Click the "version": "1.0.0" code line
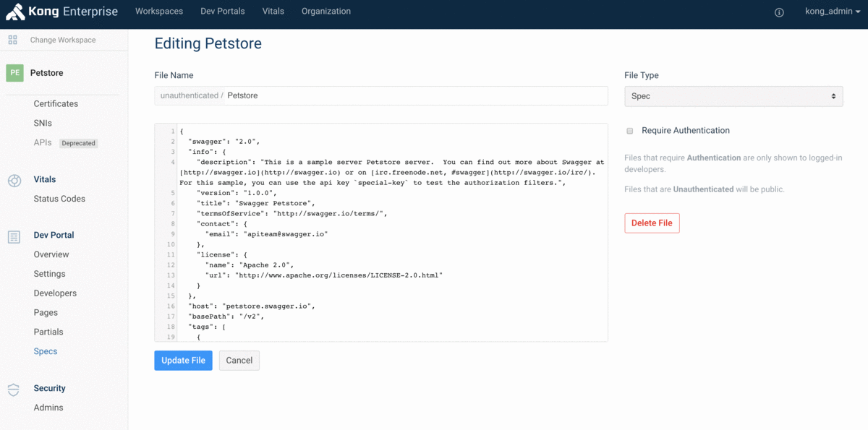Screen dimensions: 868x430 (x=237, y=194)
